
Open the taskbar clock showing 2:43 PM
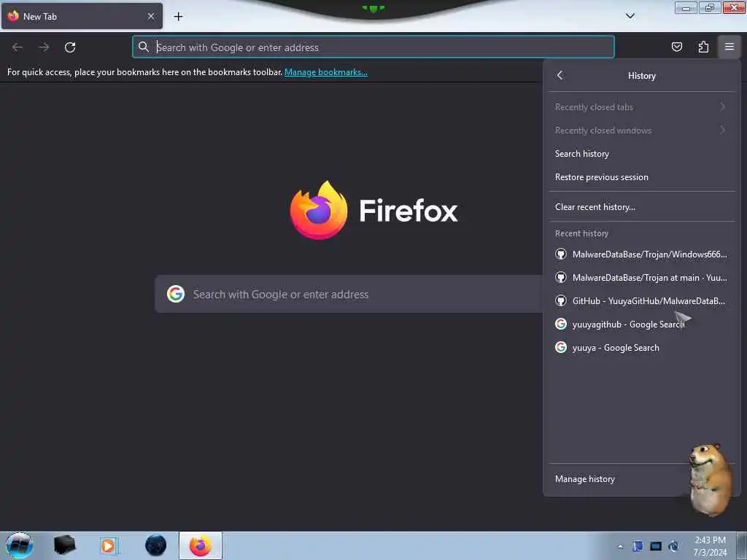[710, 546]
